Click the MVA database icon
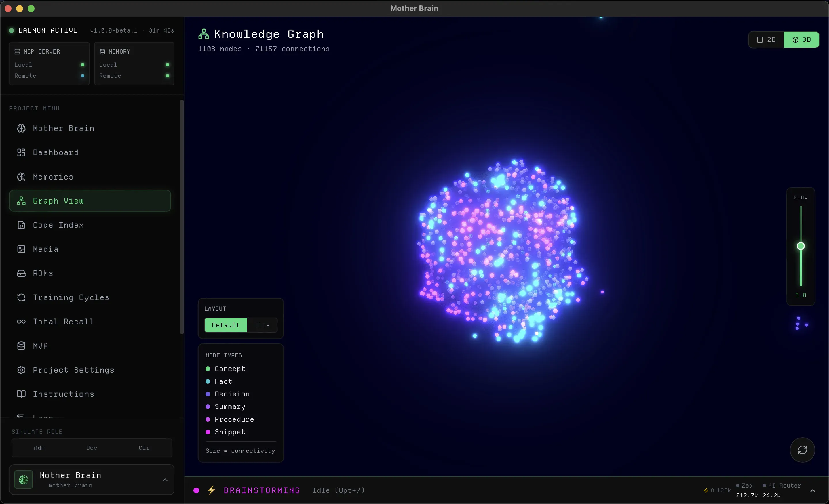829x504 pixels. 21,346
